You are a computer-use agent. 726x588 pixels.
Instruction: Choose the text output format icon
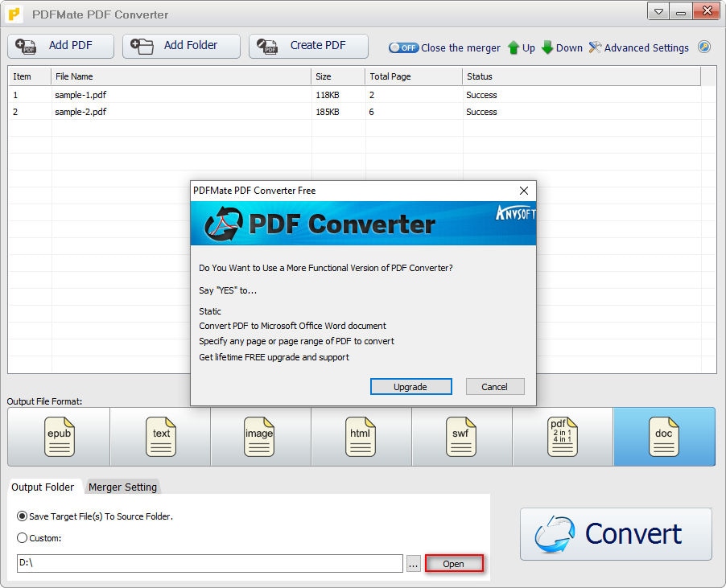161,437
